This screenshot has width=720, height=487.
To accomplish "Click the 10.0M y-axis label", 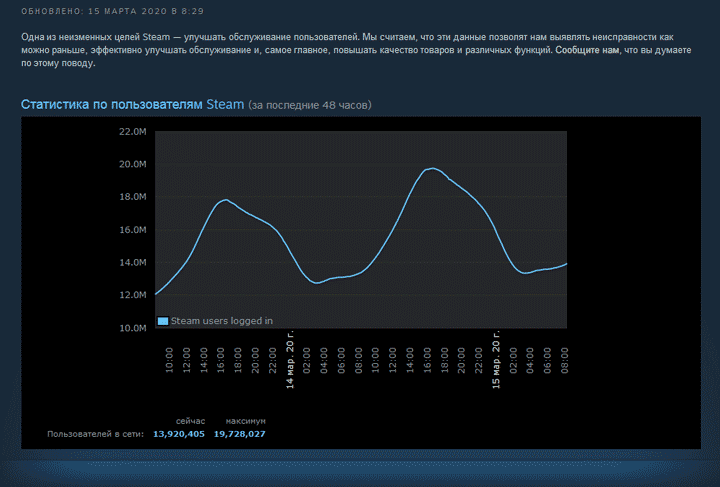I will click(133, 328).
